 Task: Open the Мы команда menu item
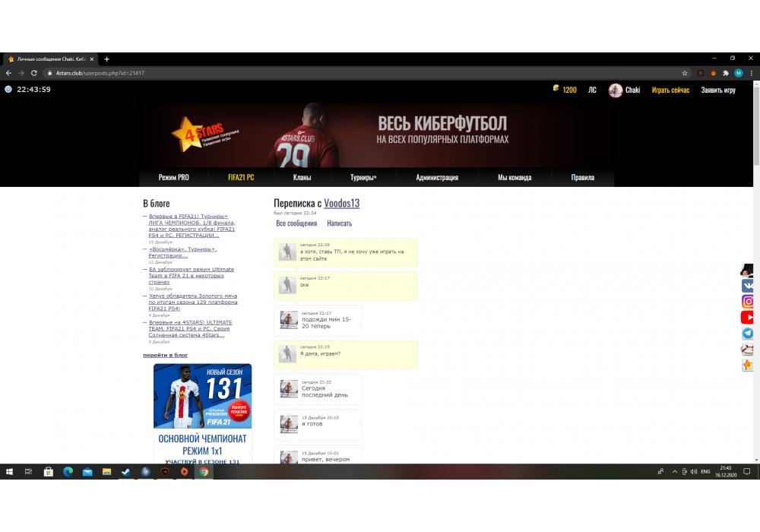pyautogui.click(x=515, y=177)
